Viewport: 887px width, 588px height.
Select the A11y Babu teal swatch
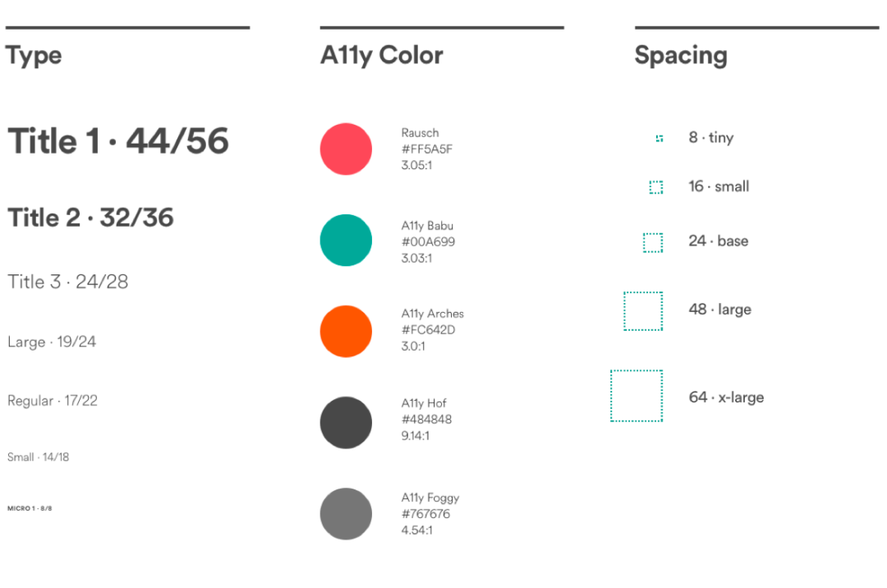point(346,241)
